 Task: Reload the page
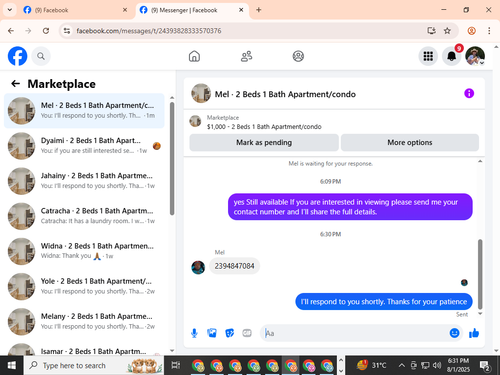[x=46, y=31]
